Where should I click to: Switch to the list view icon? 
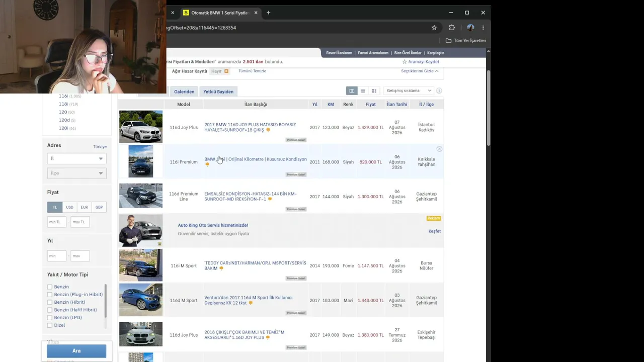tap(363, 91)
